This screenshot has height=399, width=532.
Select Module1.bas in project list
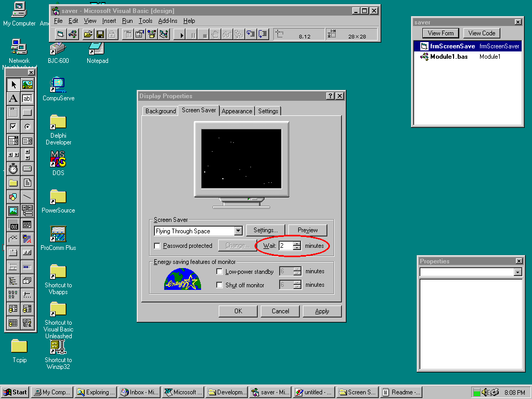[x=449, y=57]
